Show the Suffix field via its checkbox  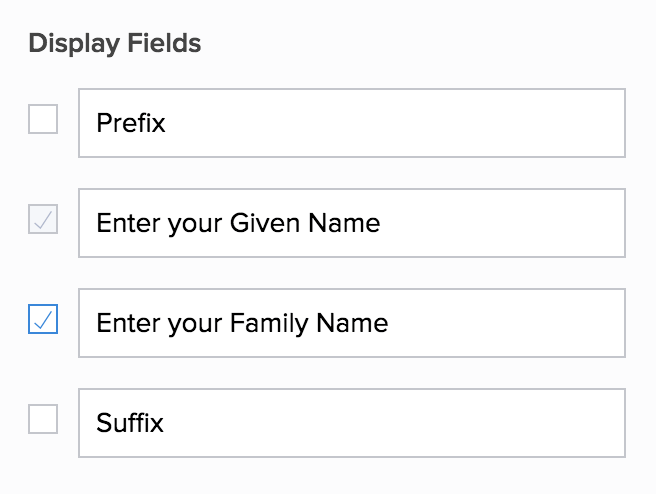tap(43, 420)
